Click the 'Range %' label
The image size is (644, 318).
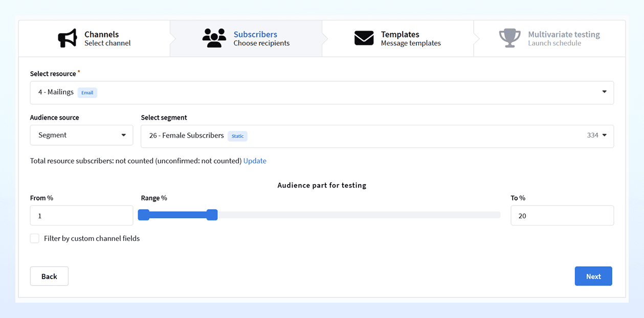(154, 198)
